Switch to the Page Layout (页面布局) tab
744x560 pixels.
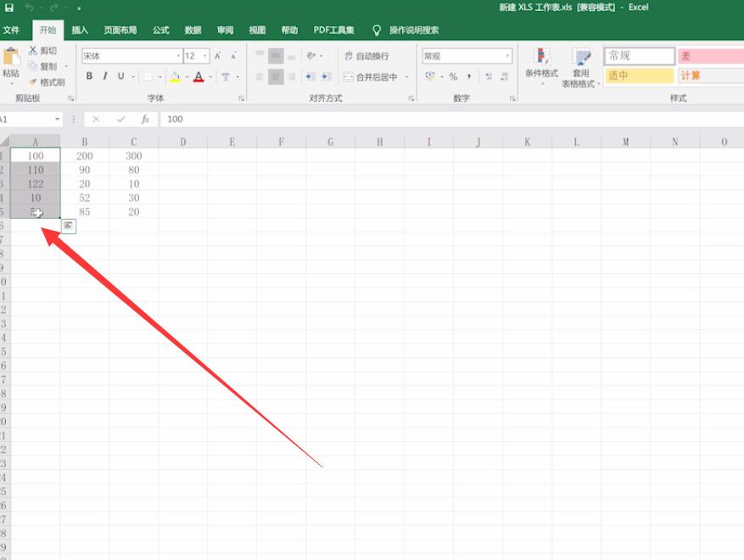click(x=120, y=31)
